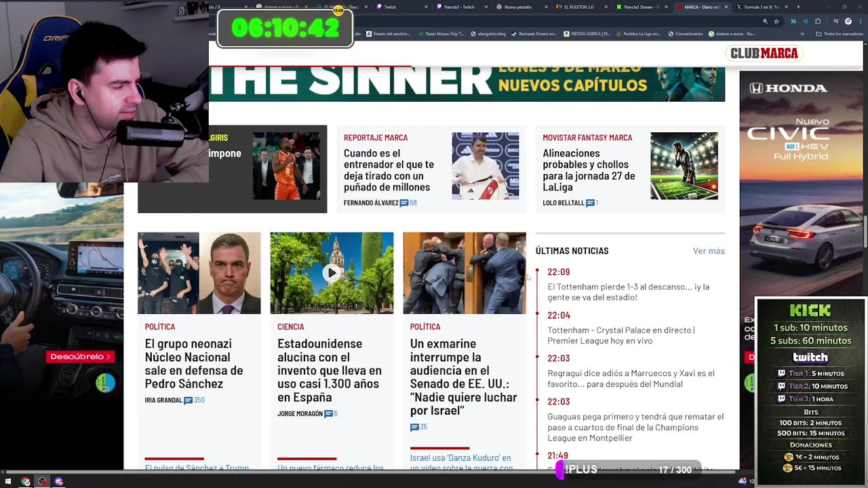Open first Chrome icon in taskbar

[x=26, y=482]
